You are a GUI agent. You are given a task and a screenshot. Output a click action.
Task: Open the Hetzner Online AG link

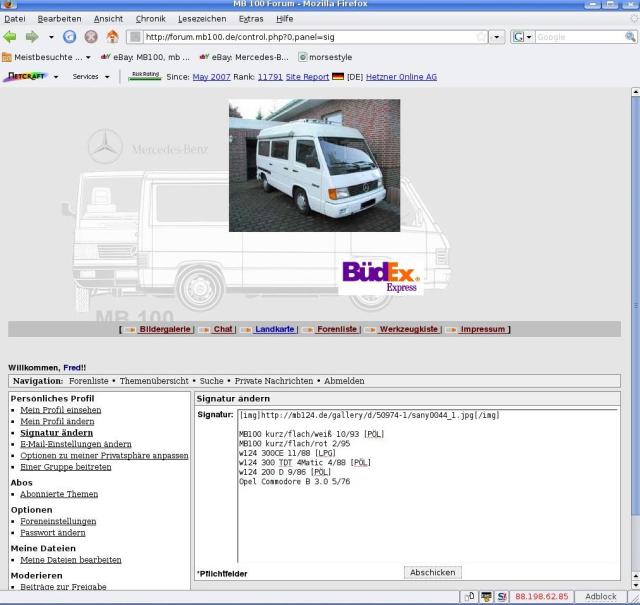click(401, 77)
